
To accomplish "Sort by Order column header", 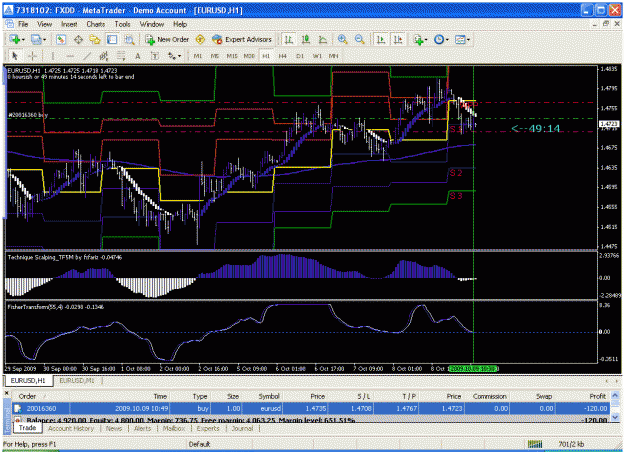I will click(28, 396).
